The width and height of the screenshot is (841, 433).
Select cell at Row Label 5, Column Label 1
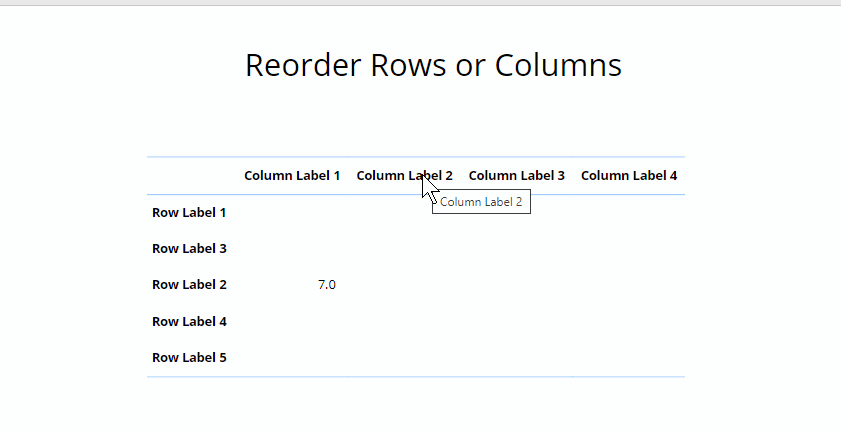292,357
